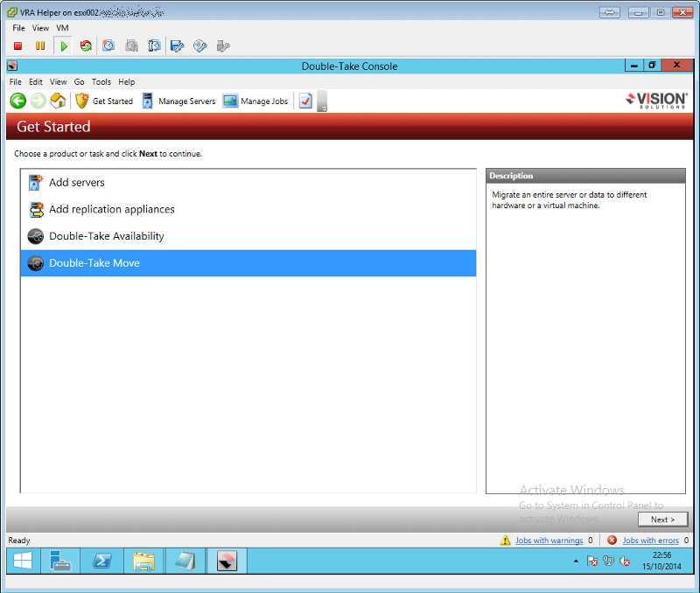Open the toolbar overflow options handle
Image resolution: width=700 pixels, height=593 pixels.
[322, 101]
